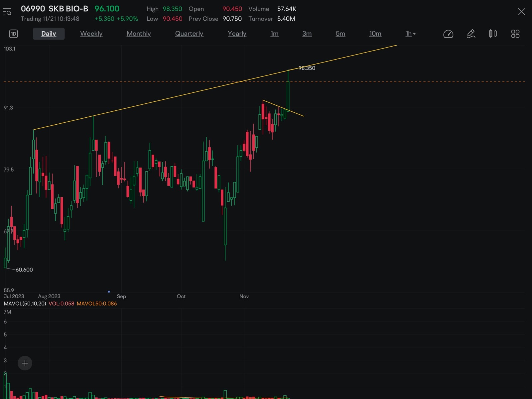Open the stock search list icon
Viewport: 532px width, 399px height.
[x=7, y=12]
